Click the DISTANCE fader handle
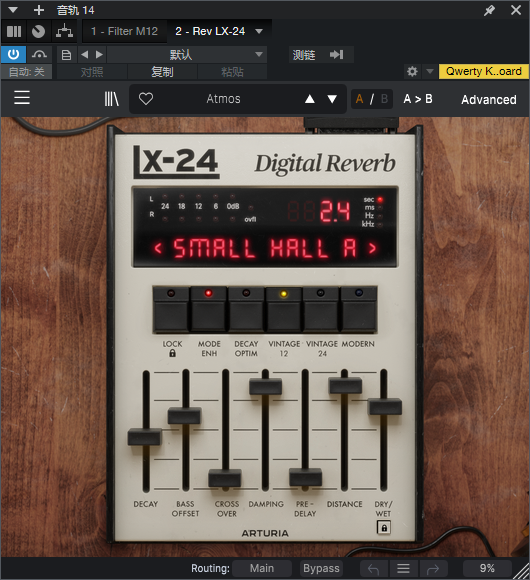 tap(345, 385)
